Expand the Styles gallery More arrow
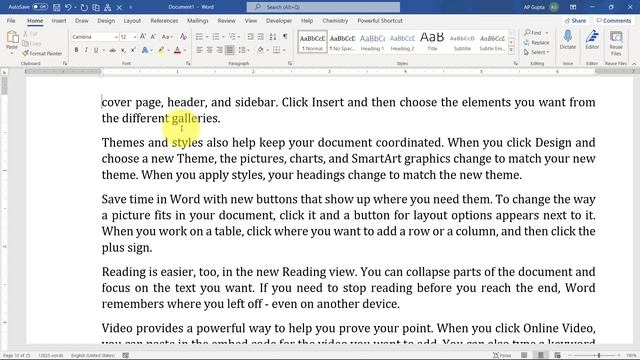This screenshot has width=640, height=360. coord(511,50)
